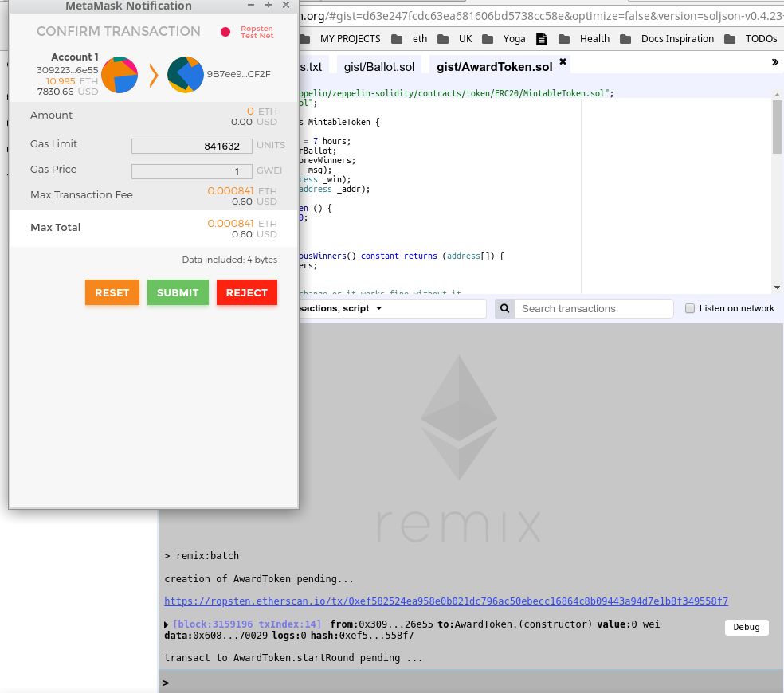Image resolution: width=784 pixels, height=693 pixels.
Task: Click the 'creation of AwardToken pending...' text
Action: [259, 579]
